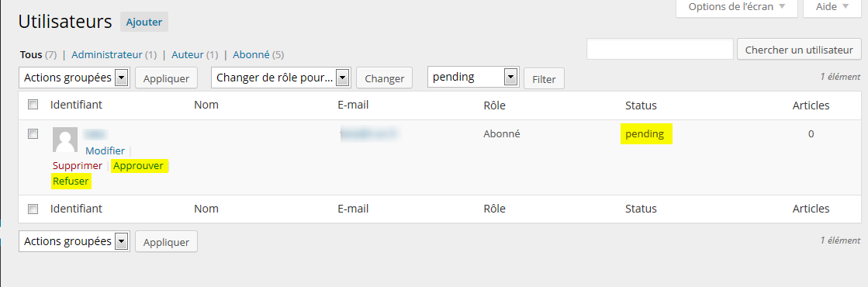Approve the pending user via Approuver
This screenshot has width=868, height=287.
[138, 166]
